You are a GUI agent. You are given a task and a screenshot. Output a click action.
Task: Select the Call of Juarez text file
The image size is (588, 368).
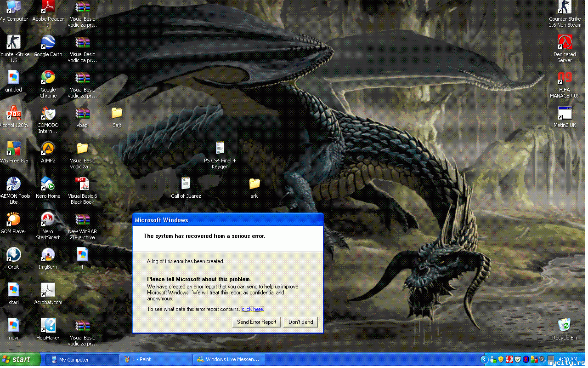[186, 188]
